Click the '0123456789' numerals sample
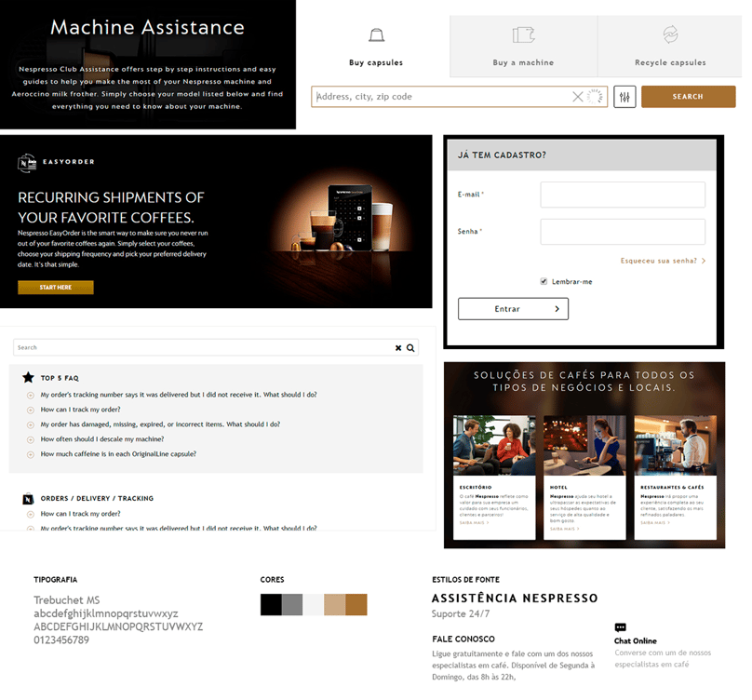Viewport: 752px width, 700px height. (61, 640)
